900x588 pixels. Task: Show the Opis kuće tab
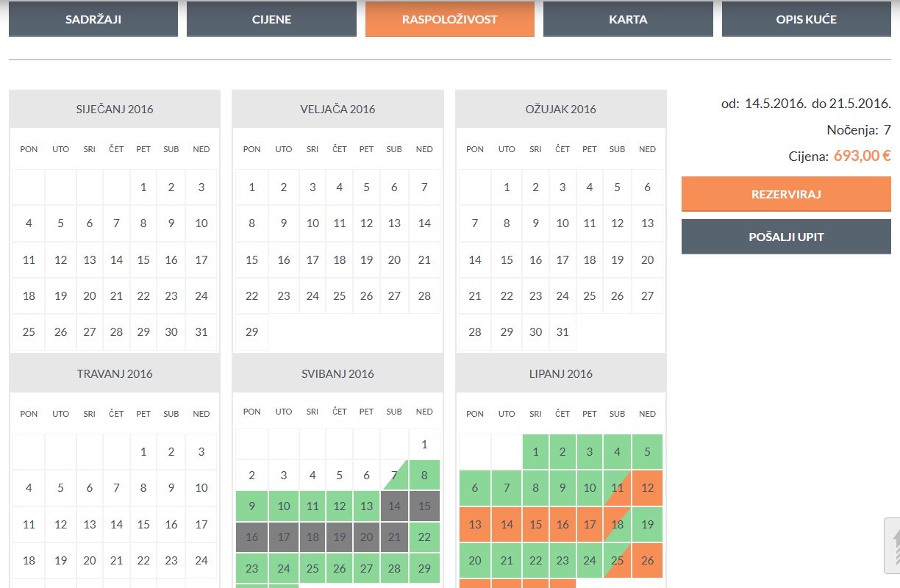[806, 19]
